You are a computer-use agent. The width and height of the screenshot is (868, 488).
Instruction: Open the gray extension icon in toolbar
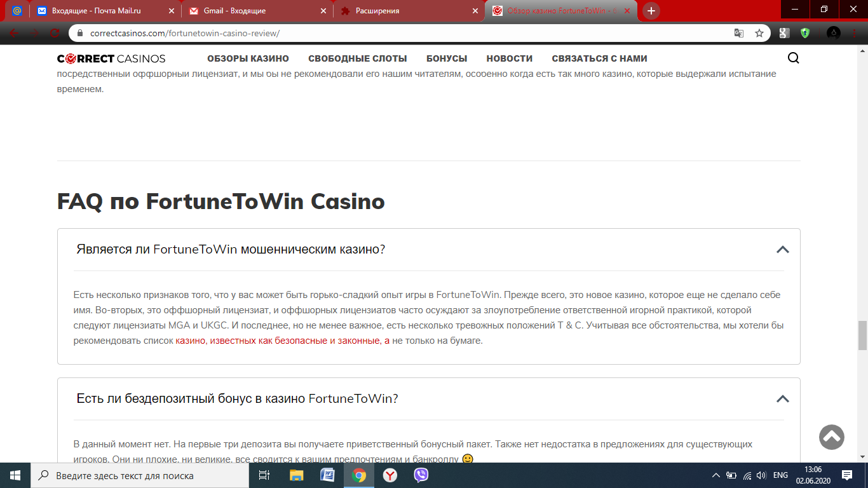(x=785, y=33)
